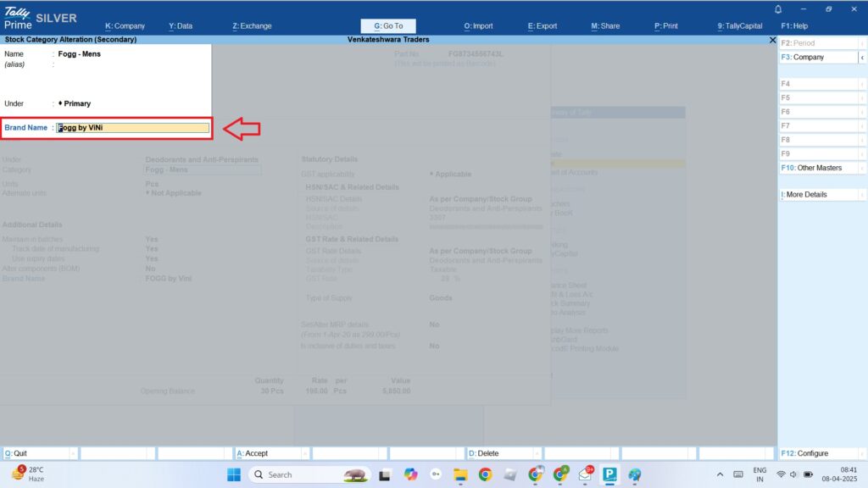Open Tally Prime from the taskbar
868x488 pixels.
click(x=609, y=474)
